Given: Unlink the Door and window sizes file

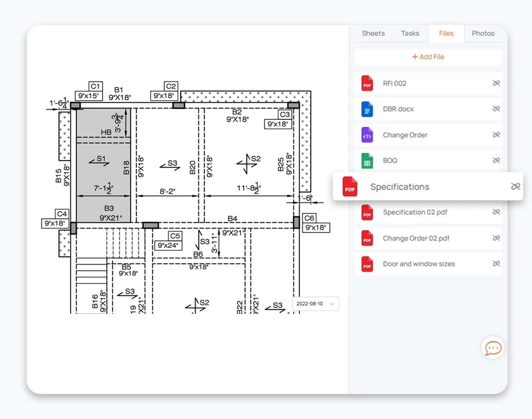Looking at the screenshot, I should point(496,264).
